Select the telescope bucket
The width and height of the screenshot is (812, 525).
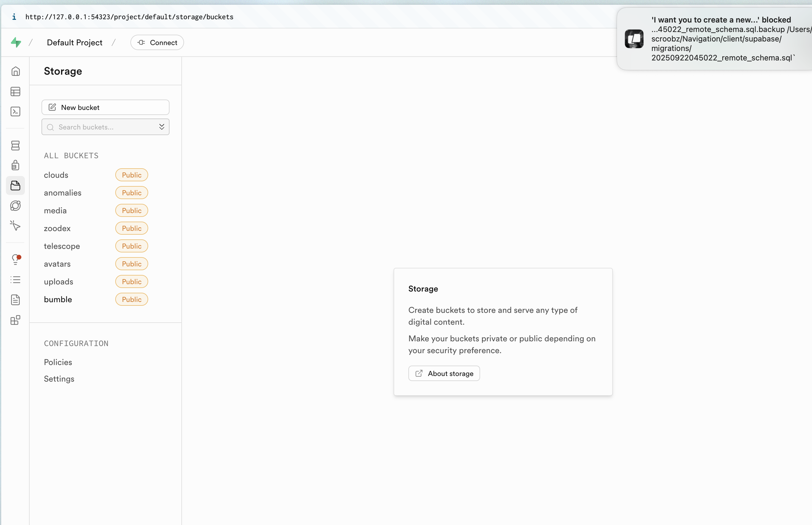click(x=62, y=246)
